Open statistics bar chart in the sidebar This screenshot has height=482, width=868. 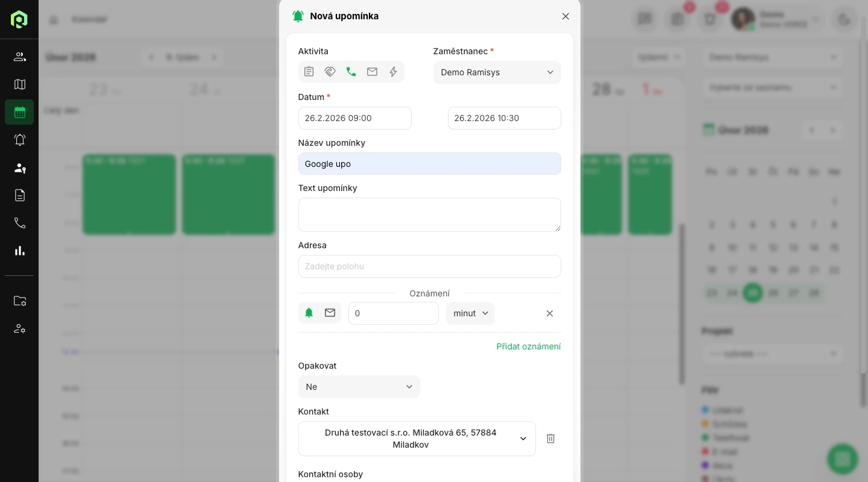pyautogui.click(x=20, y=251)
